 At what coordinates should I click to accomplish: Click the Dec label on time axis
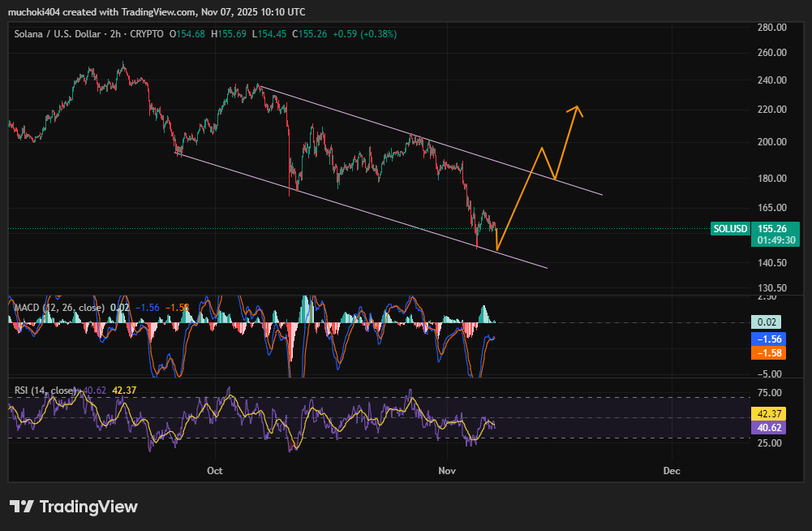tap(670, 471)
